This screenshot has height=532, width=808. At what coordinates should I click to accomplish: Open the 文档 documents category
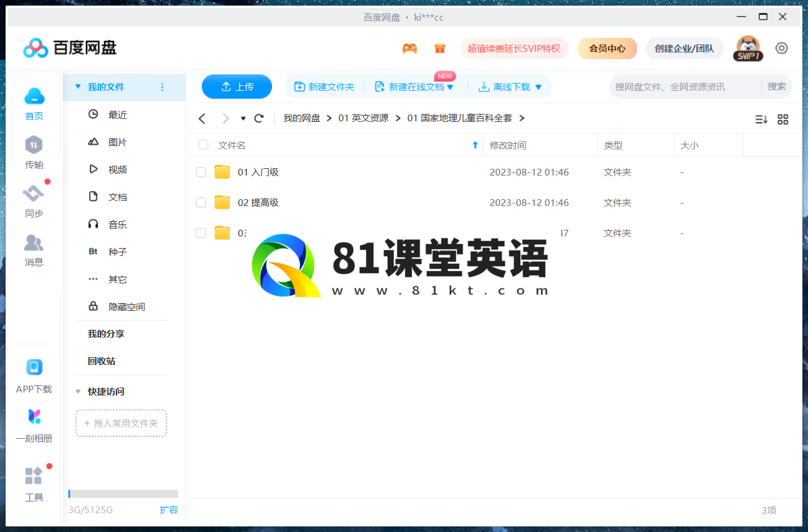(x=118, y=197)
